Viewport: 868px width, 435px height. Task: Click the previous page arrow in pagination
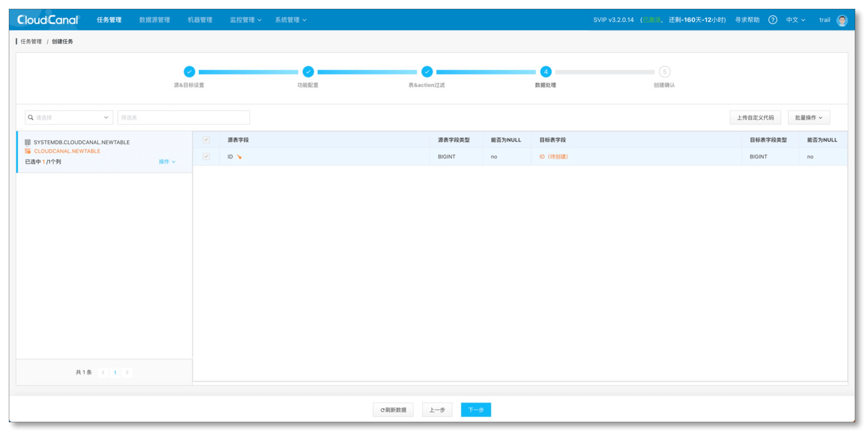click(x=103, y=372)
